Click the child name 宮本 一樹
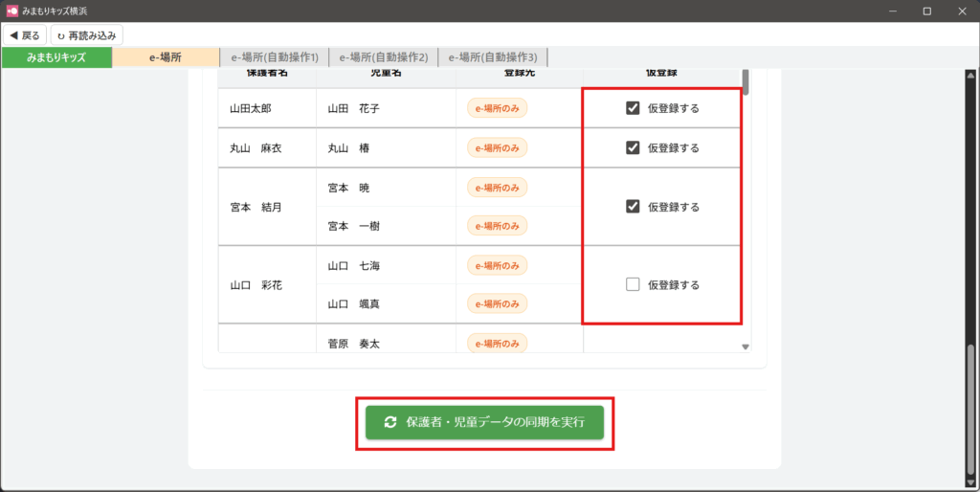980x492 pixels. click(353, 226)
